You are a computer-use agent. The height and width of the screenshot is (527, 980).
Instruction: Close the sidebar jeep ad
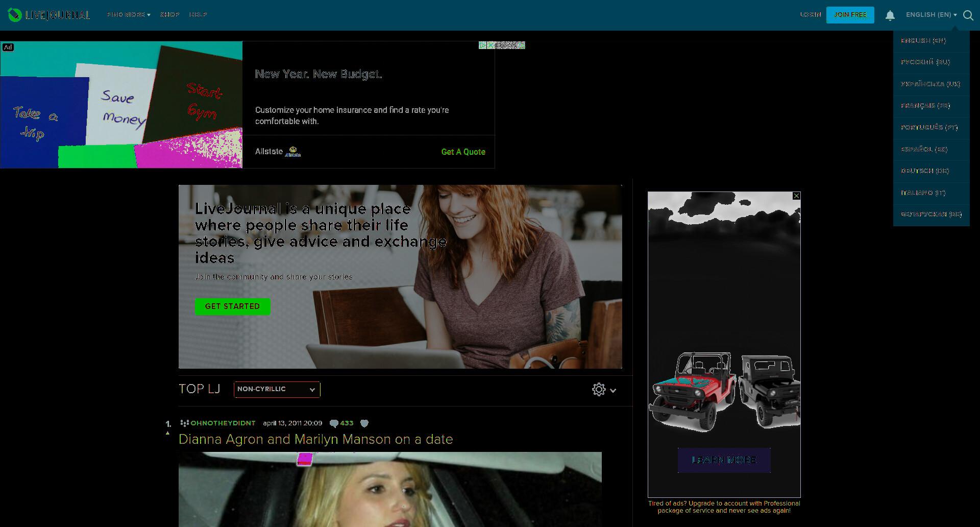pos(796,196)
